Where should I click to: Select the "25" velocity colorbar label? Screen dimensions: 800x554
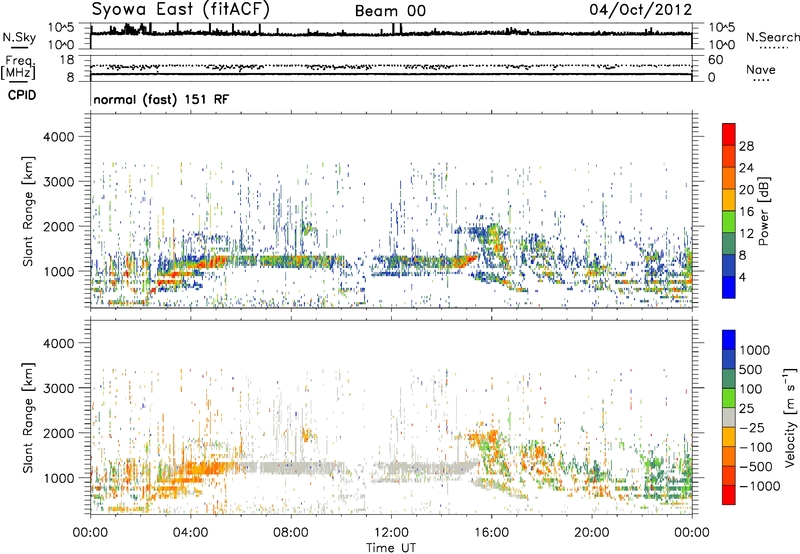coord(747,408)
